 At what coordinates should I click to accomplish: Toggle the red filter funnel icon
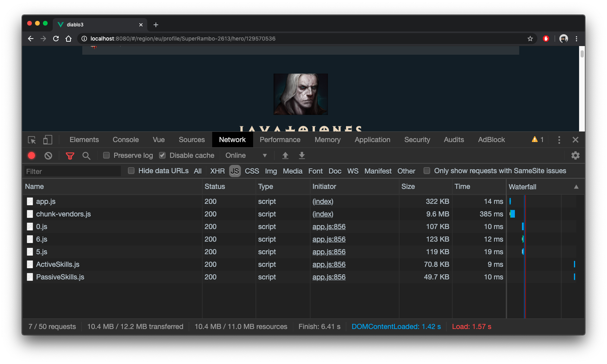70,156
